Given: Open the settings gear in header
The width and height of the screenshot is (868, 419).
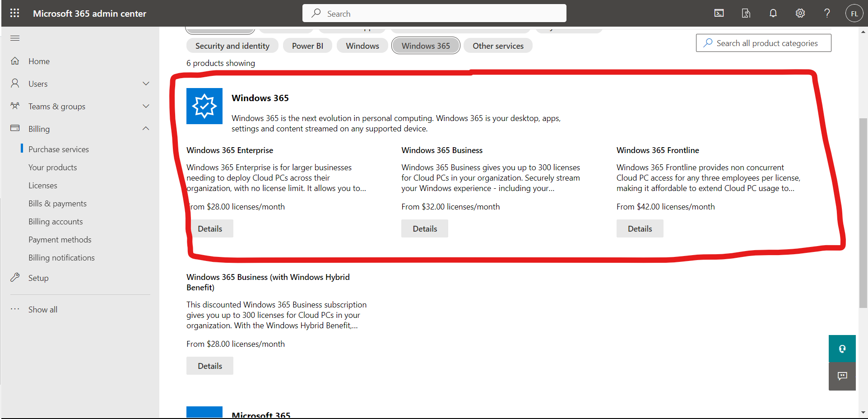Looking at the screenshot, I should [x=800, y=13].
